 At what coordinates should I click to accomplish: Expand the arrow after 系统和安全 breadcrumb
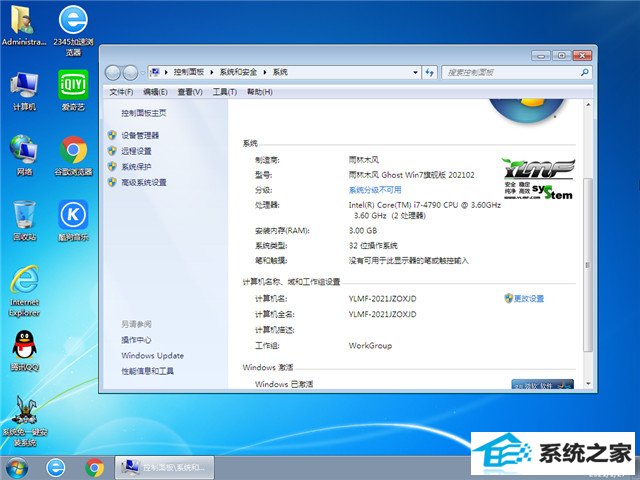pos(265,72)
